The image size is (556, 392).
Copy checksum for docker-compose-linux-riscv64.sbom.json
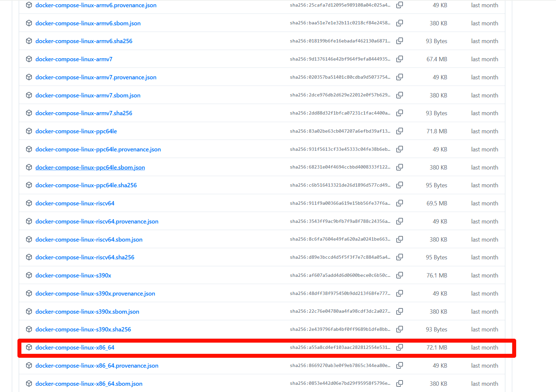click(x=399, y=239)
